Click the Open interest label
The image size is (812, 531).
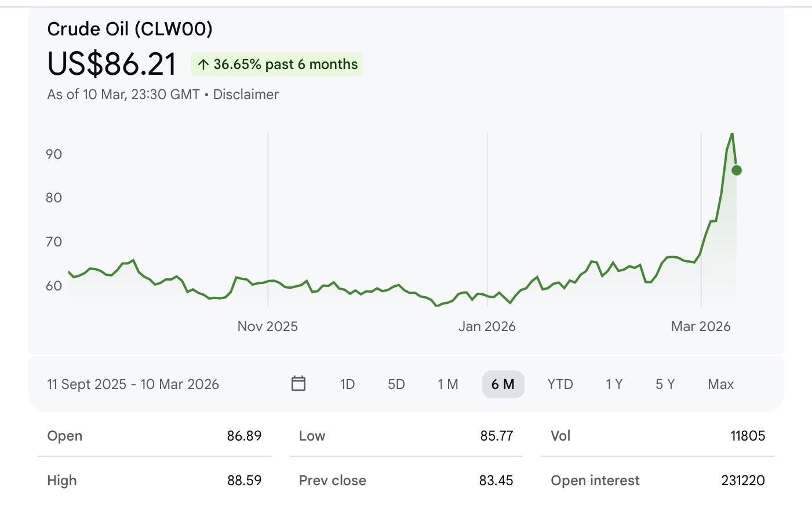click(x=595, y=481)
